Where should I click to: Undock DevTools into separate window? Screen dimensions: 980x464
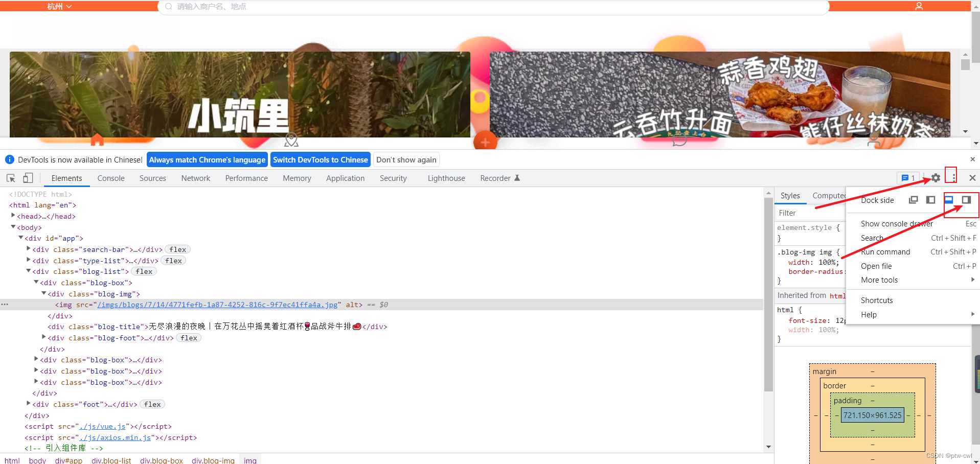click(914, 200)
